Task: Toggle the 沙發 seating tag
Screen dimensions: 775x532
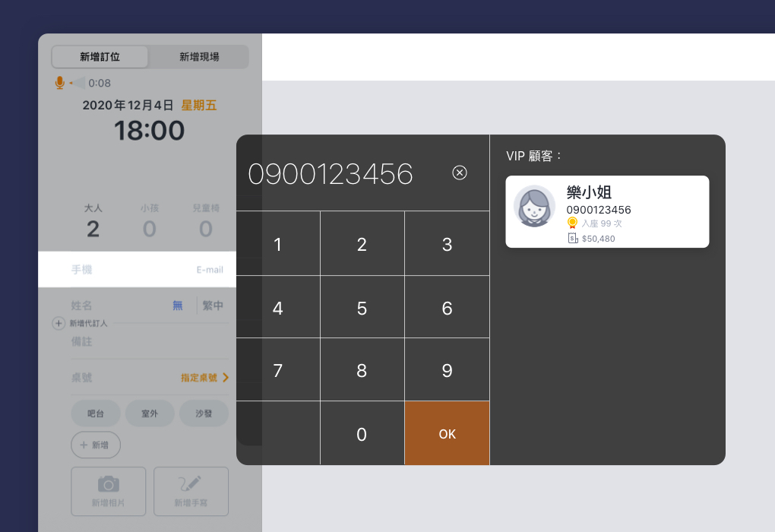Action: pyautogui.click(x=204, y=413)
